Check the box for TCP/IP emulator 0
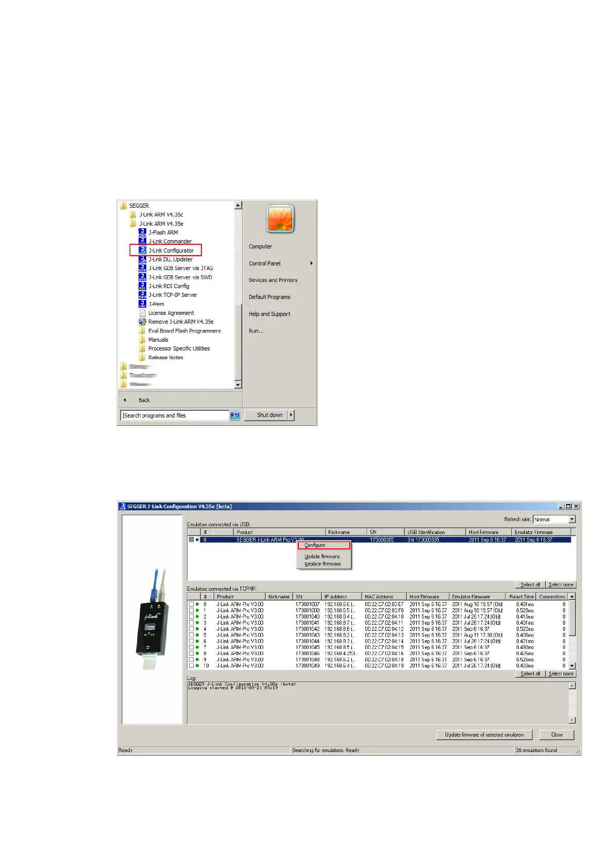This screenshot has width=613, height=868. tap(191, 604)
